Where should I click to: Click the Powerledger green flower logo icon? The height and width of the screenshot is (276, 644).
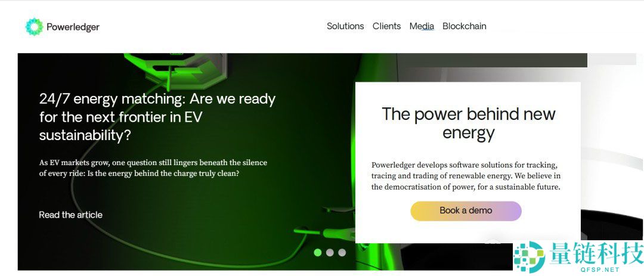[34, 27]
